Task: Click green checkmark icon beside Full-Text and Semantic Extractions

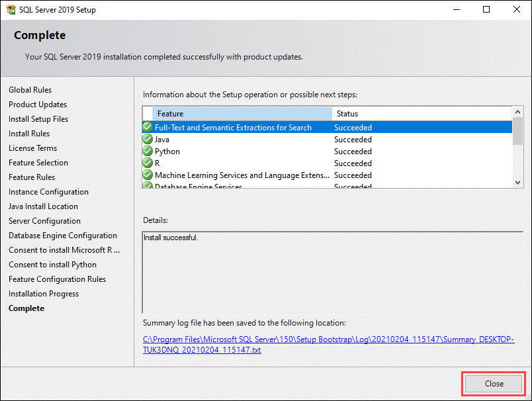Action: (148, 127)
